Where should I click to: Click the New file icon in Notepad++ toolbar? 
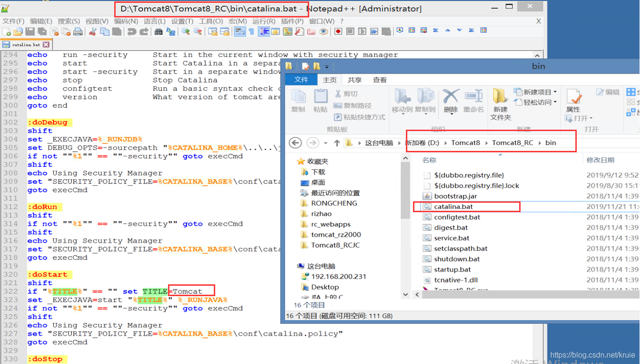coord(7,32)
